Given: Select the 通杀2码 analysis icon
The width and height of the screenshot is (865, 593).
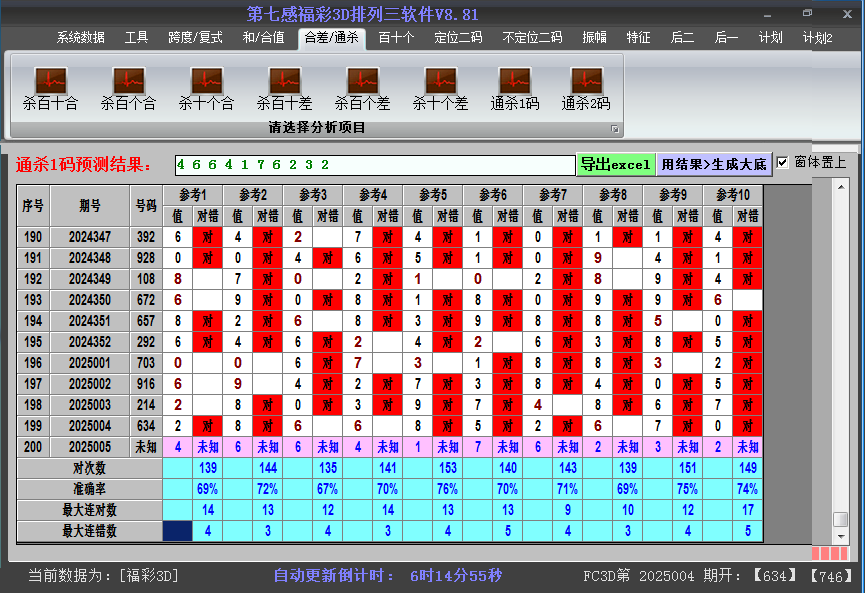Looking at the screenshot, I should click(586, 88).
